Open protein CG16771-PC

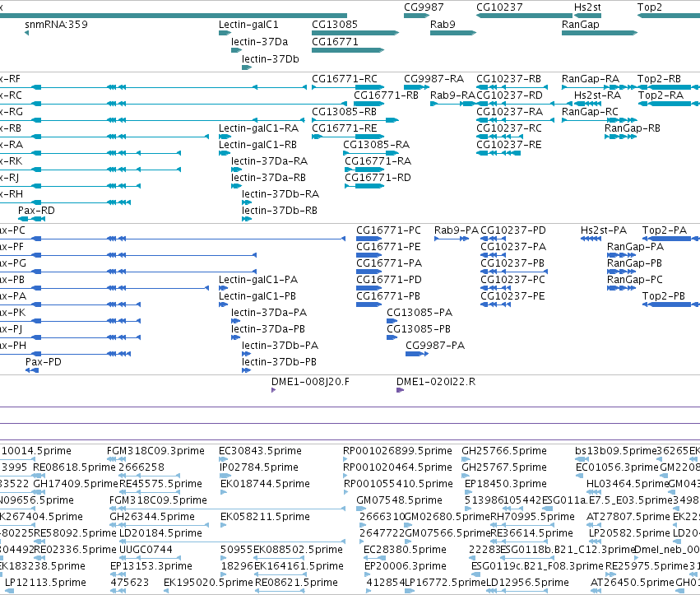(369, 239)
